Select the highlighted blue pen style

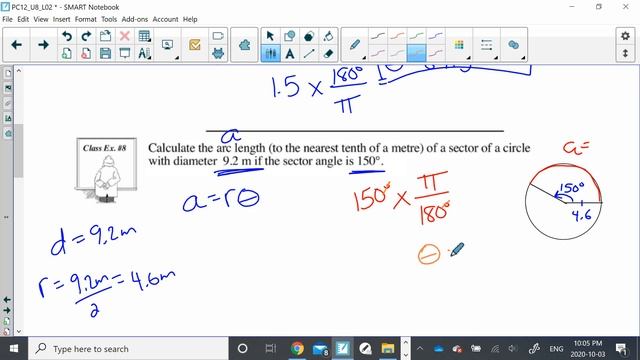pos(416,53)
